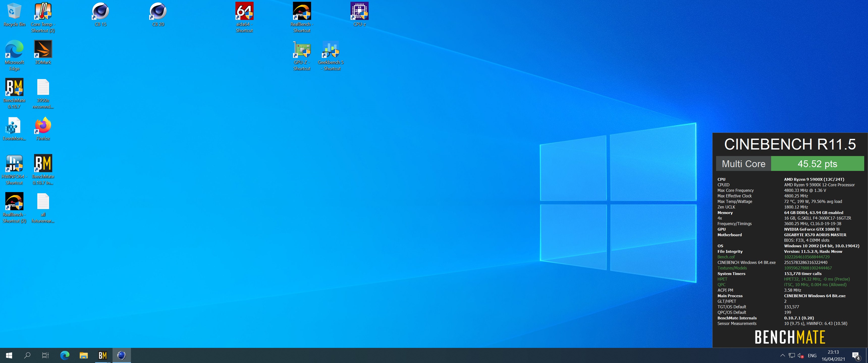The width and height of the screenshot is (868, 363).
Task: Open the clock showing 23:13
Action: [833, 355]
